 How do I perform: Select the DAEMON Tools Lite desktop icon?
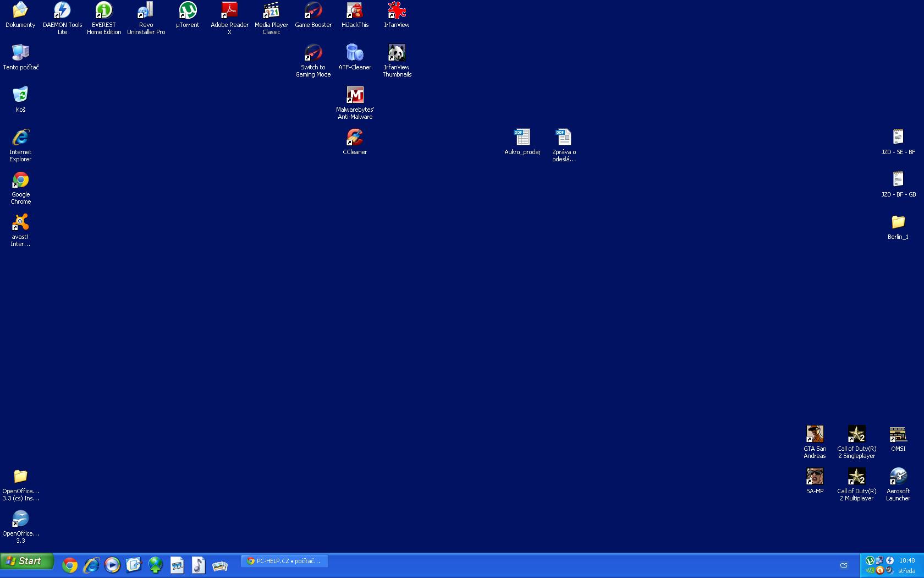62,10
